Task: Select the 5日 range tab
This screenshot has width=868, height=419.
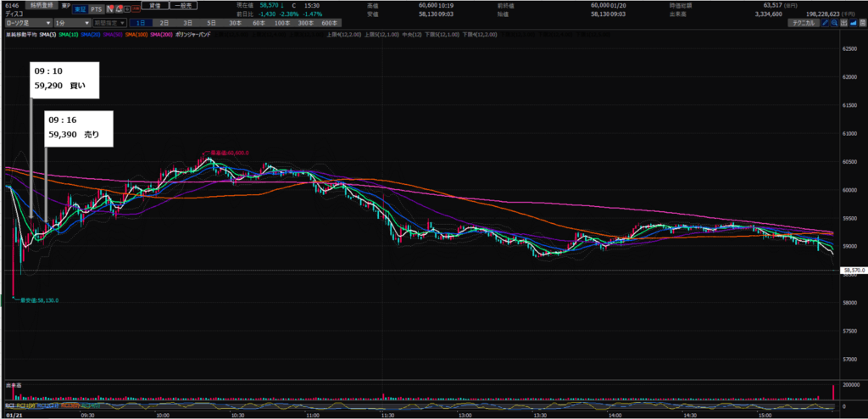Action: [210, 23]
